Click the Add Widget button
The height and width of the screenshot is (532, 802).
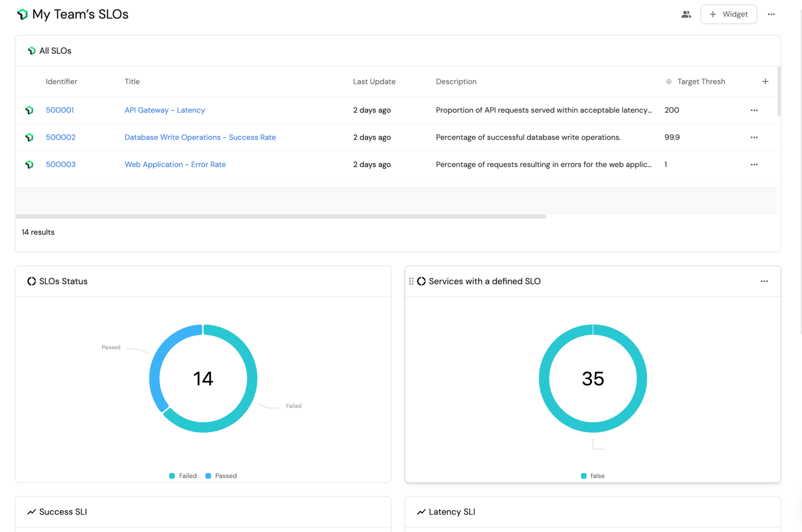pyautogui.click(x=728, y=15)
